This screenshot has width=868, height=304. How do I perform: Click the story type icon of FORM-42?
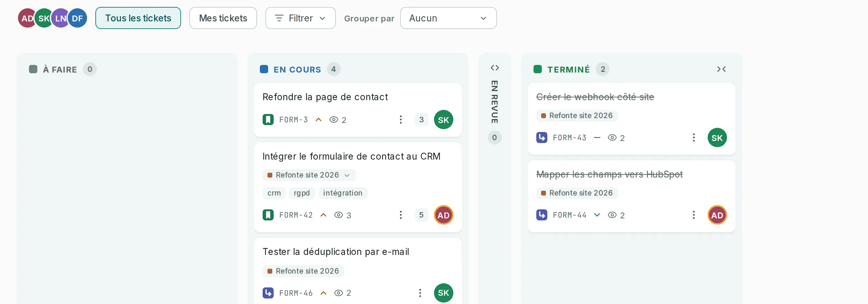click(x=268, y=215)
